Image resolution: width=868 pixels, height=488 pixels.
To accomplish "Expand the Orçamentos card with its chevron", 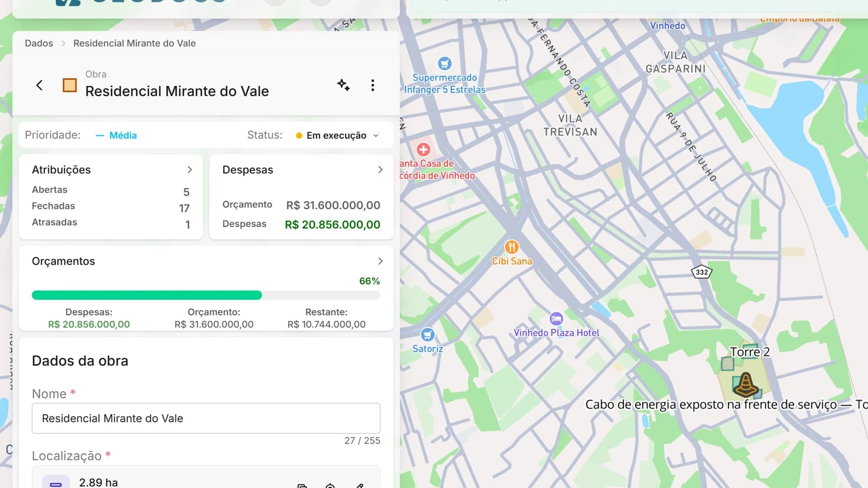I will tap(380, 261).
